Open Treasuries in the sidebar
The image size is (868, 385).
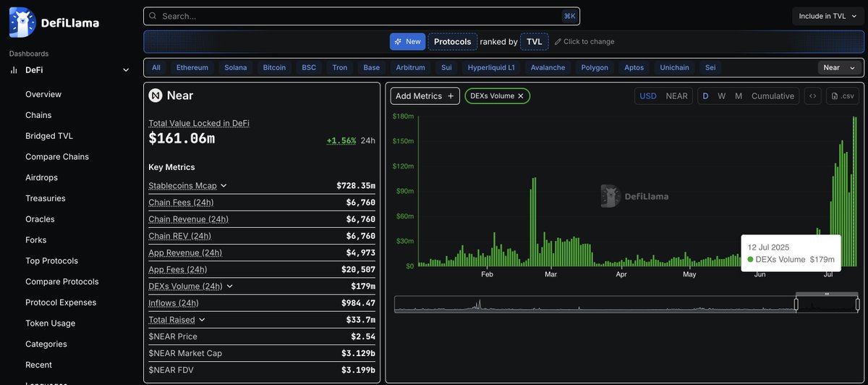[x=46, y=198]
